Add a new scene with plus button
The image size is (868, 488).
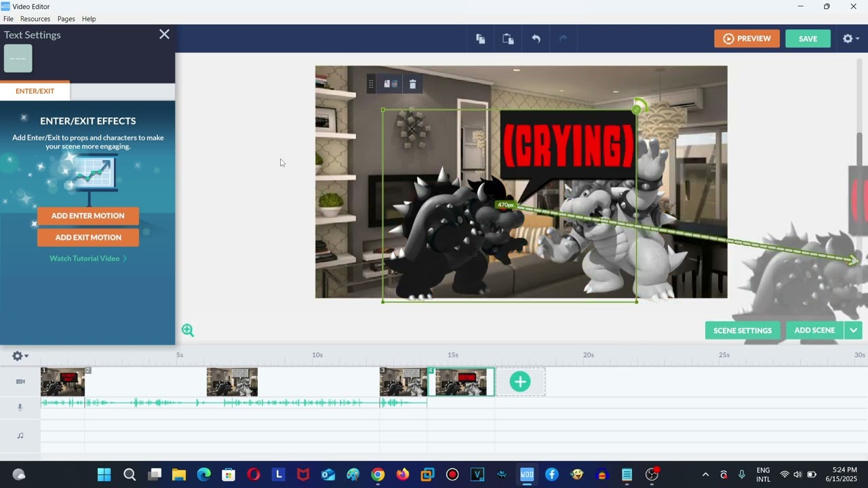520,382
